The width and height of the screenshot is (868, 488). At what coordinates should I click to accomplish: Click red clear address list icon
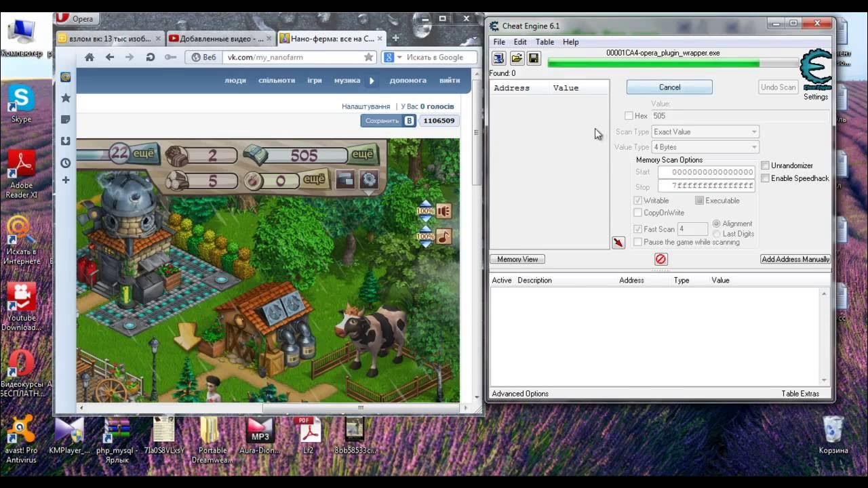pos(661,259)
